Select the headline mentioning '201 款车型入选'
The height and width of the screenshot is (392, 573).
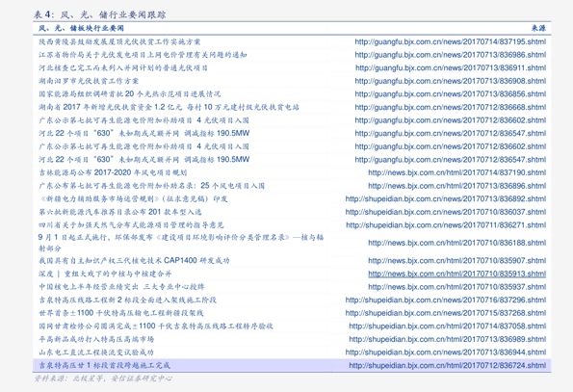pyautogui.click(x=120, y=212)
